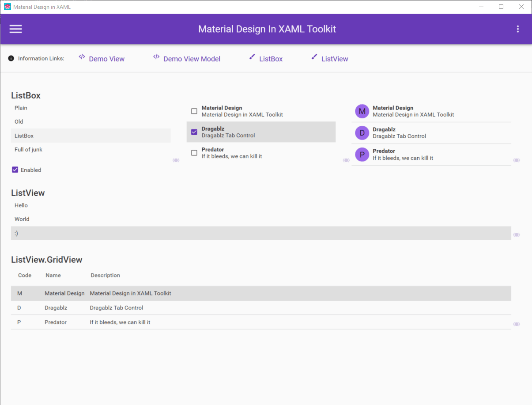Click the xaml viewer icon beside the GridView

[517, 324]
